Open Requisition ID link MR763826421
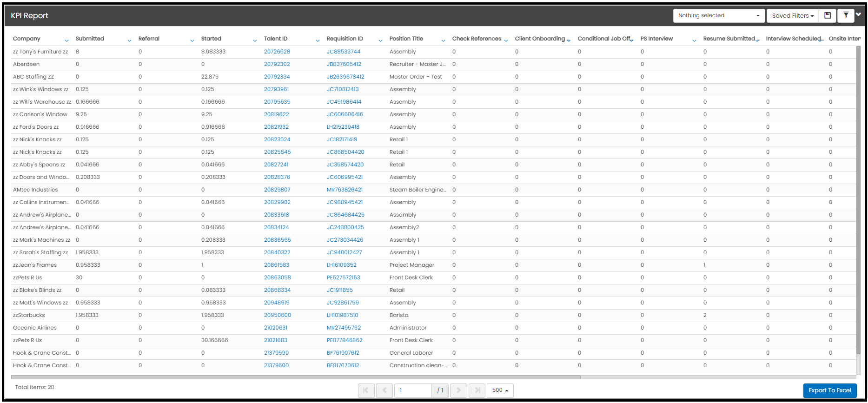The width and height of the screenshot is (868, 403). [345, 190]
